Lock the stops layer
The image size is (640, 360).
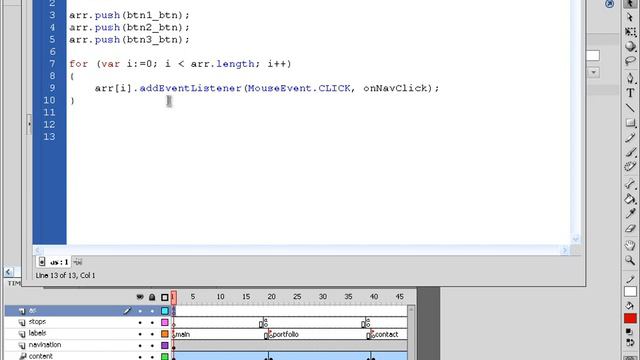click(152, 322)
